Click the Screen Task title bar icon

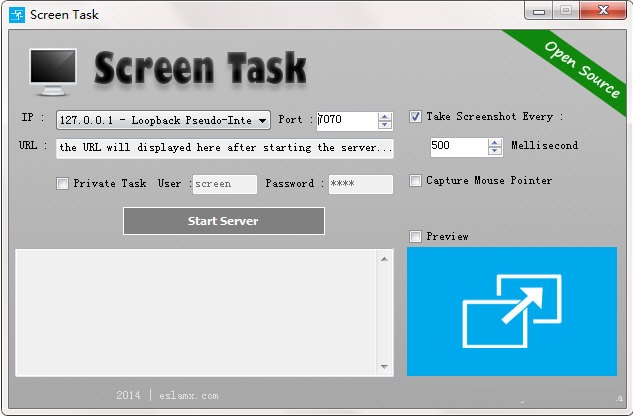point(16,15)
